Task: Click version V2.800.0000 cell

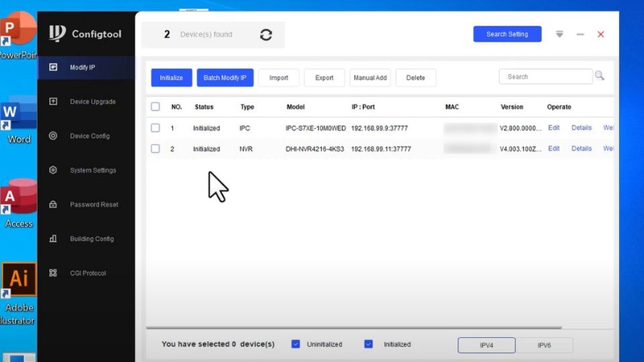Action: click(520, 128)
